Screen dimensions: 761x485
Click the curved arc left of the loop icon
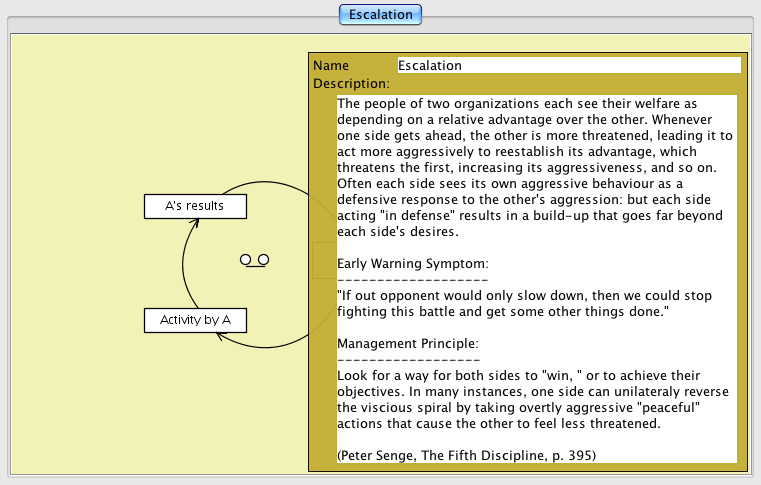pos(184,264)
